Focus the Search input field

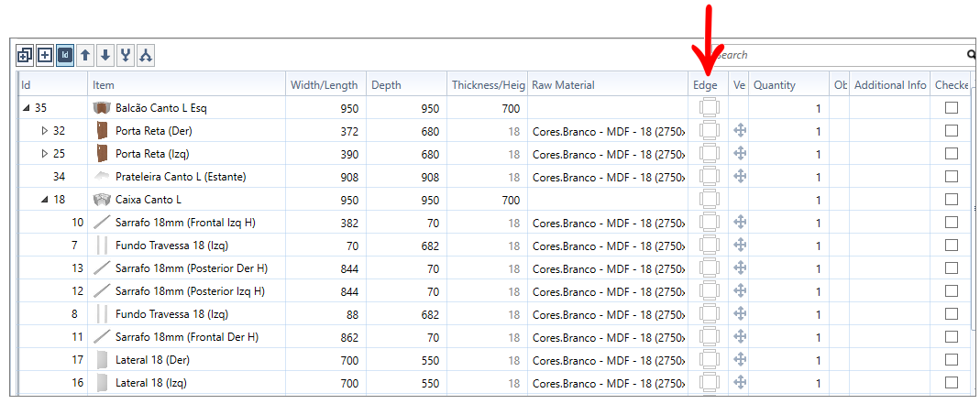[839, 55]
